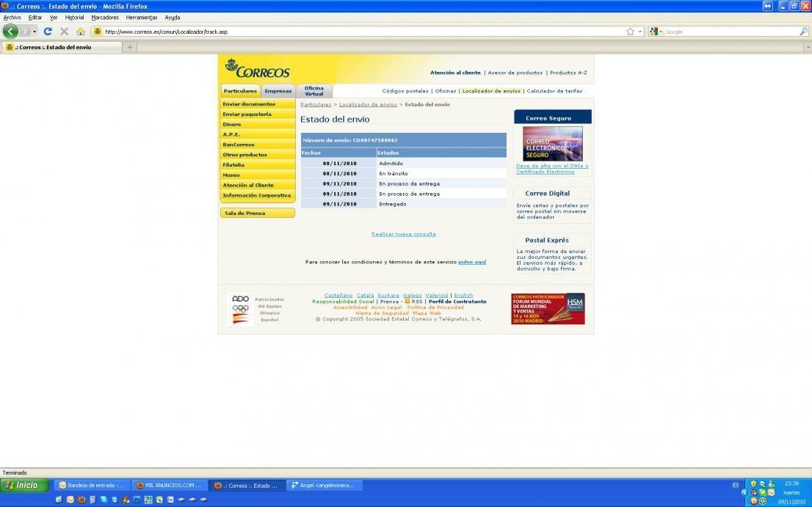
Task: Launch Photoshop from quick launch bar
Action: [137, 500]
